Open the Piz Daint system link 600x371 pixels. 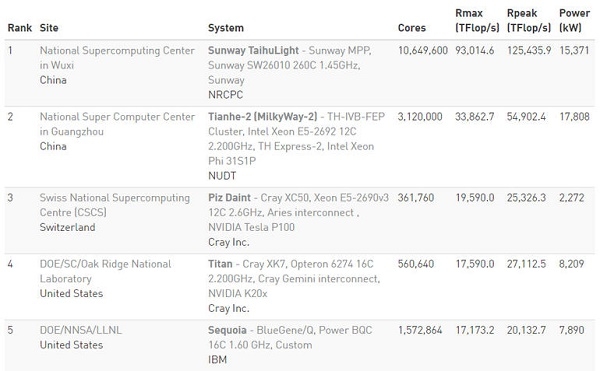229,198
